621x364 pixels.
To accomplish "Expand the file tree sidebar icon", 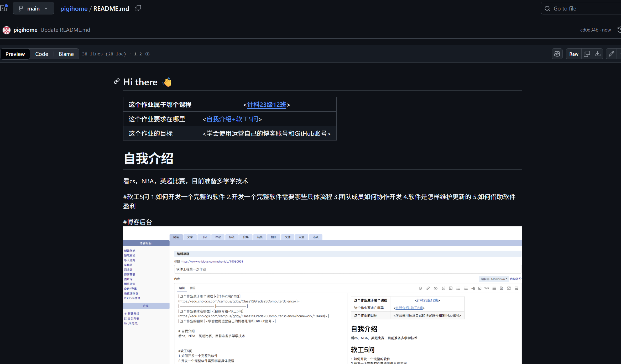I will pyautogui.click(x=4, y=8).
